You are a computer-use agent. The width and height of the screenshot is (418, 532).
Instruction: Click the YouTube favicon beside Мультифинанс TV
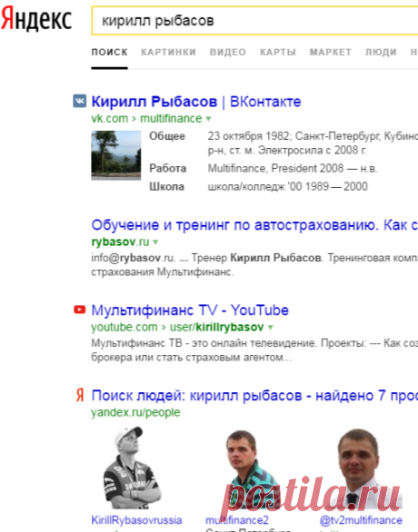(80, 310)
